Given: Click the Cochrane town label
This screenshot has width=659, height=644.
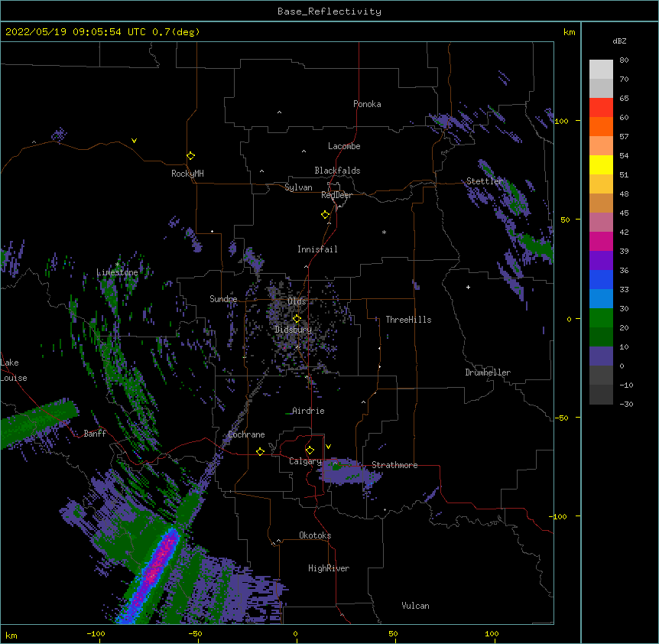Looking at the screenshot, I should (x=246, y=434).
